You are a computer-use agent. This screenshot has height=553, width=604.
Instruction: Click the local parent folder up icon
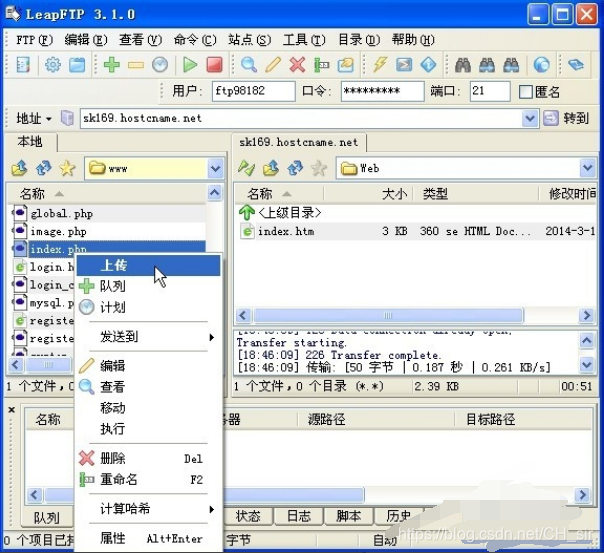[19, 168]
